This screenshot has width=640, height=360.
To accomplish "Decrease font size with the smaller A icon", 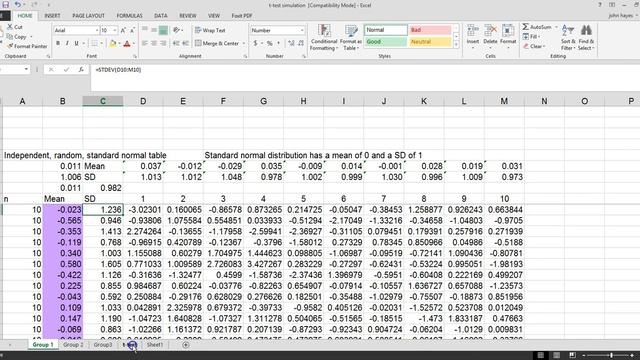I will tap(132, 31).
